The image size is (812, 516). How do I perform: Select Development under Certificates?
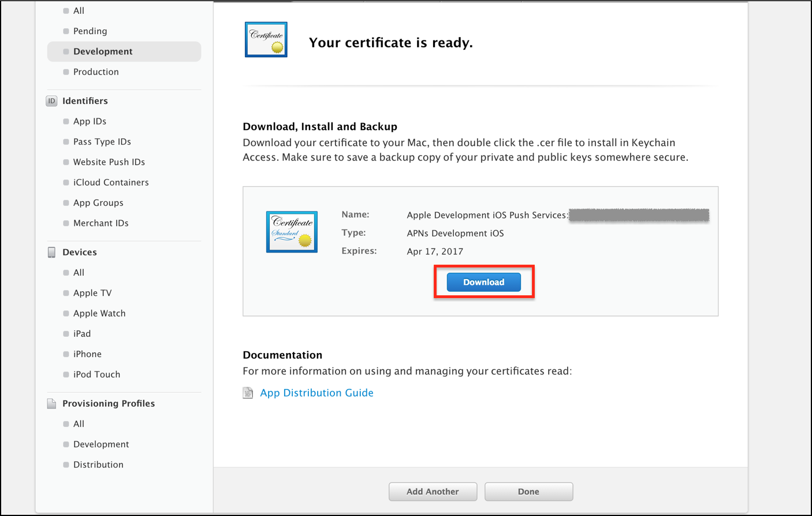(102, 51)
